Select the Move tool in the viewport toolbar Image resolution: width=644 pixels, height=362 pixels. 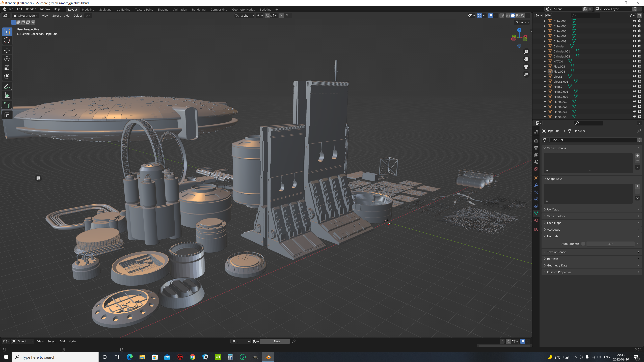click(7, 50)
